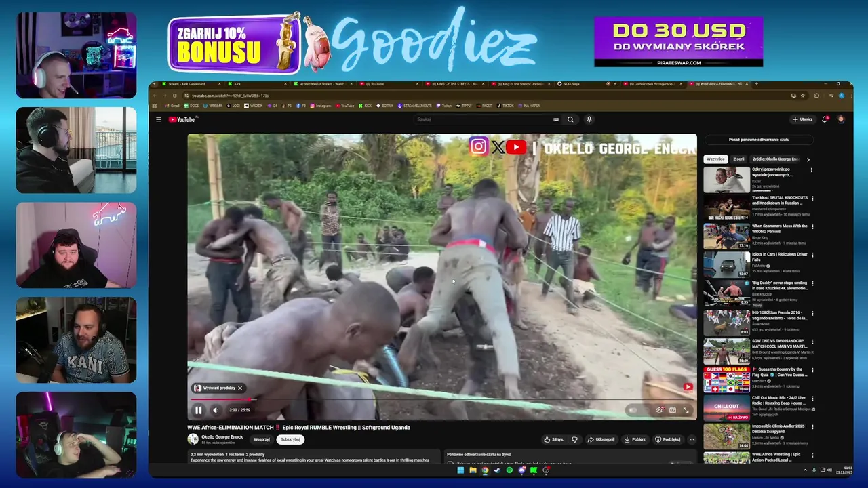
Task: Open the Instagram bookmark
Action: [320, 106]
